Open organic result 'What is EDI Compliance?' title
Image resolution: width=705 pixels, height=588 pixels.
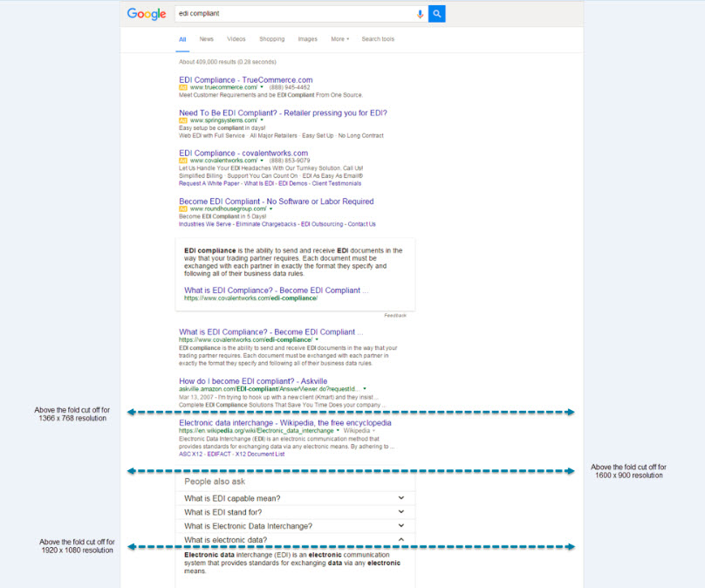pyautogui.click(x=271, y=332)
